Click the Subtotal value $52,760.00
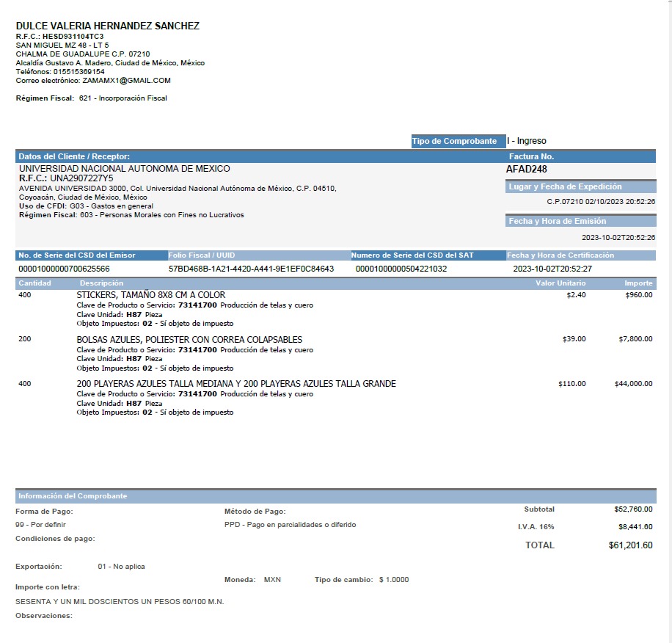672x643 pixels. (633, 509)
